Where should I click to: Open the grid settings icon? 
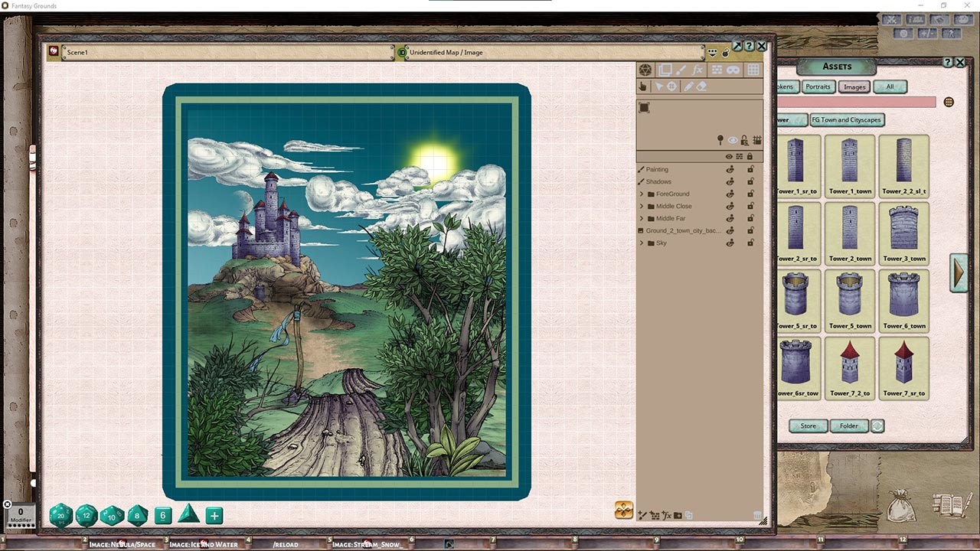tap(753, 70)
